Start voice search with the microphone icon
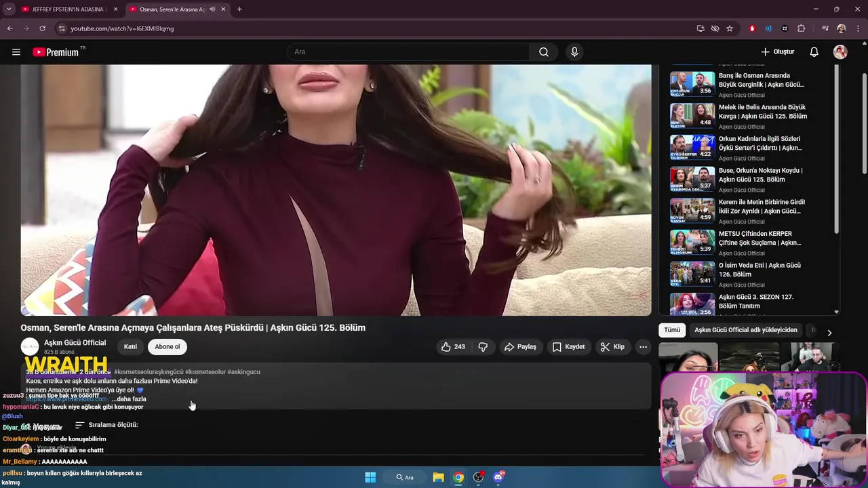 coord(574,52)
